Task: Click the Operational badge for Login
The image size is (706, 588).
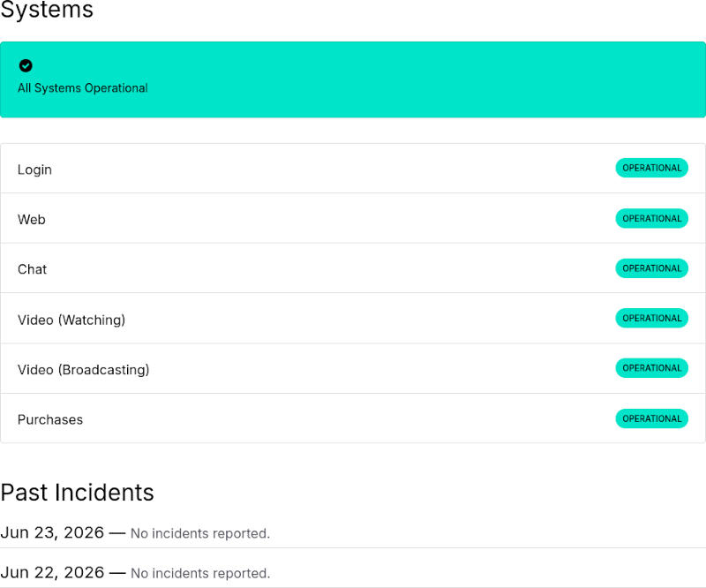Action: 651,168
